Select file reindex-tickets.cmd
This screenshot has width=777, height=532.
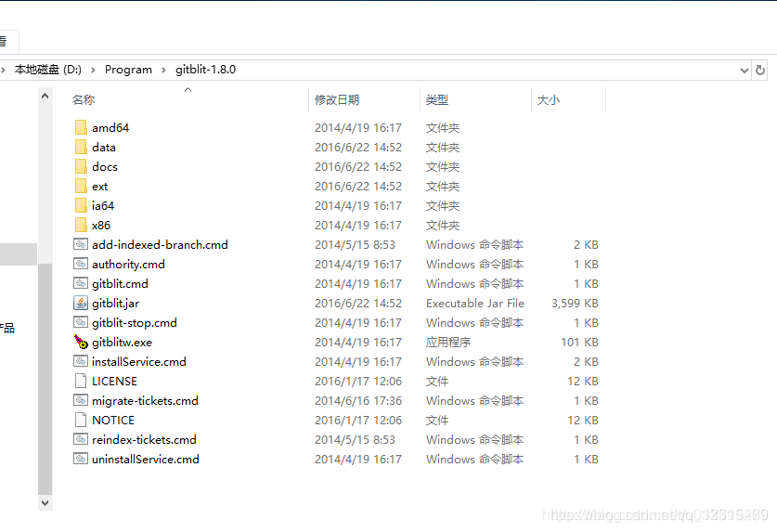144,439
